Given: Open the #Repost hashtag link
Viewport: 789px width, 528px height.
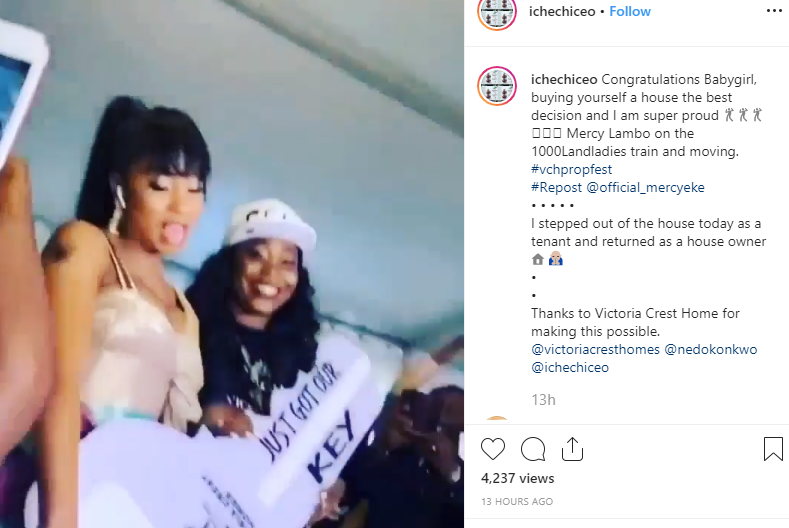Looking at the screenshot, I should [x=557, y=187].
